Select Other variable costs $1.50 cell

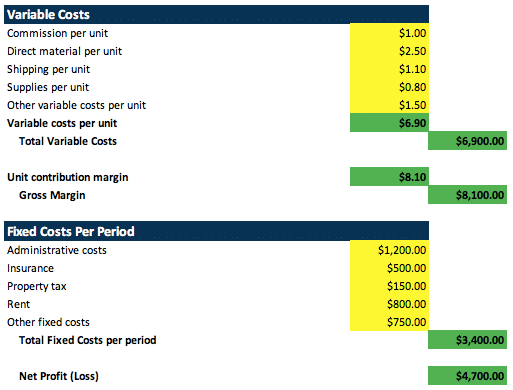click(x=389, y=105)
